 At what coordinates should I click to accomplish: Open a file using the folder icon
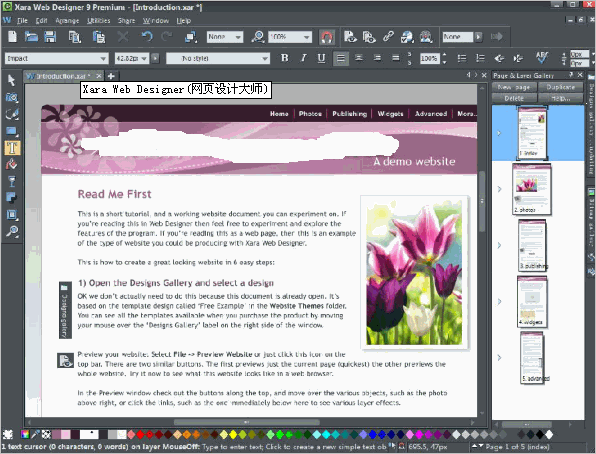click(31, 37)
